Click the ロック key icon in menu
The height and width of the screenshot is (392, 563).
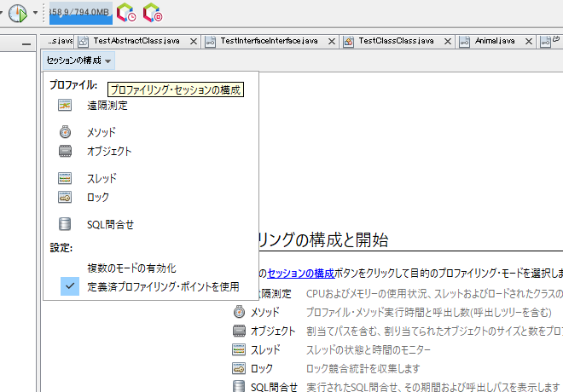click(65, 197)
